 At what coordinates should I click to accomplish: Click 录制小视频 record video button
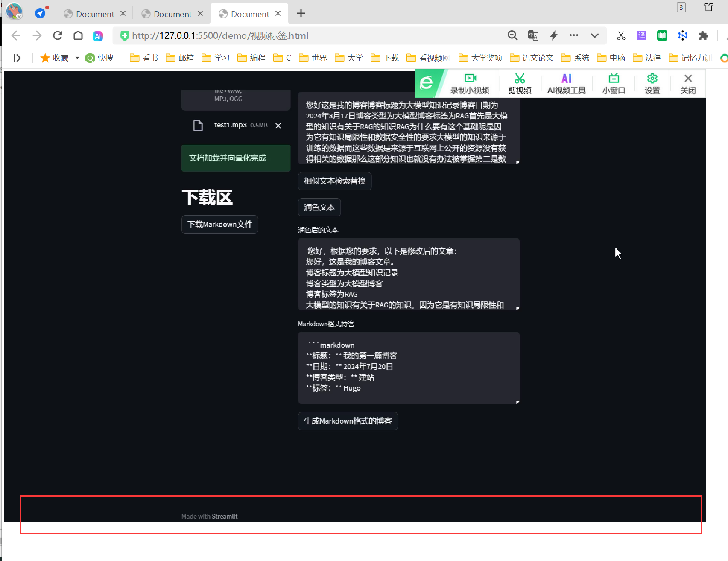[470, 84]
